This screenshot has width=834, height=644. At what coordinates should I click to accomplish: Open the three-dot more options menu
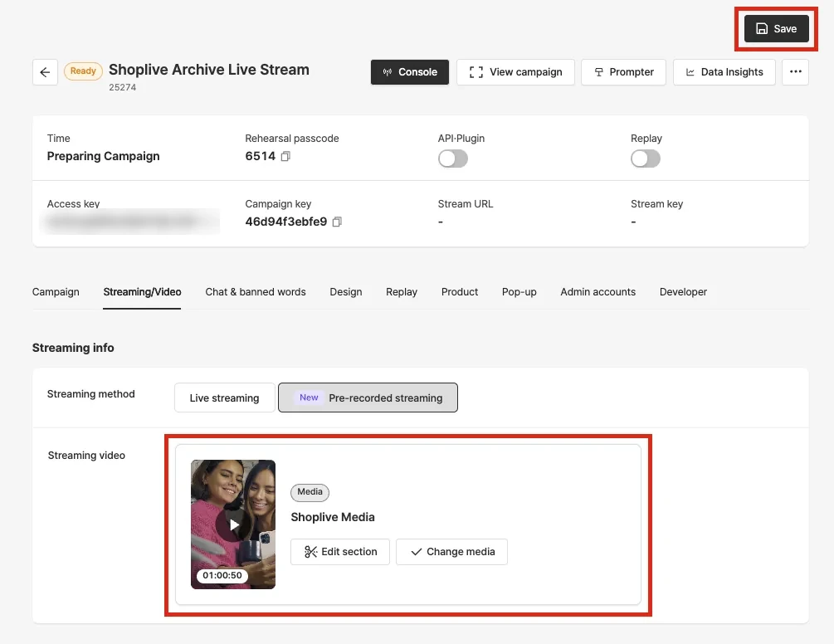[795, 72]
